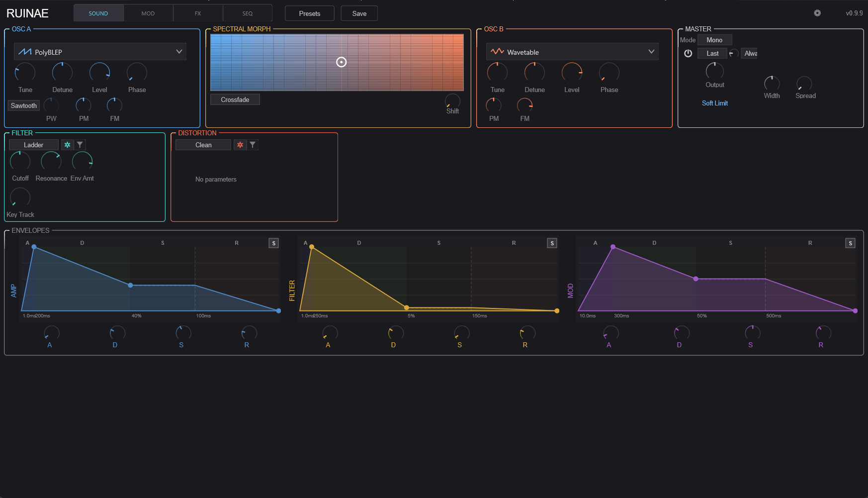Viewport: 868px width, 498px height.
Task: Open the settings gear at top right
Action: pos(817,13)
